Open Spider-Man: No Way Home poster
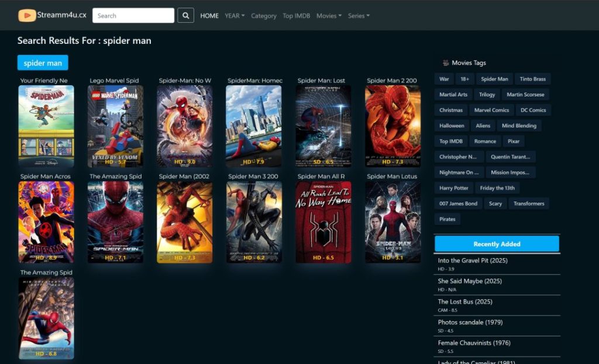This screenshot has height=364, width=599. point(184,126)
